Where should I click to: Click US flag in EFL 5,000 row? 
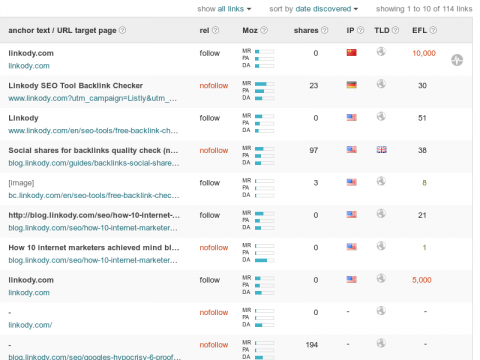(x=351, y=279)
